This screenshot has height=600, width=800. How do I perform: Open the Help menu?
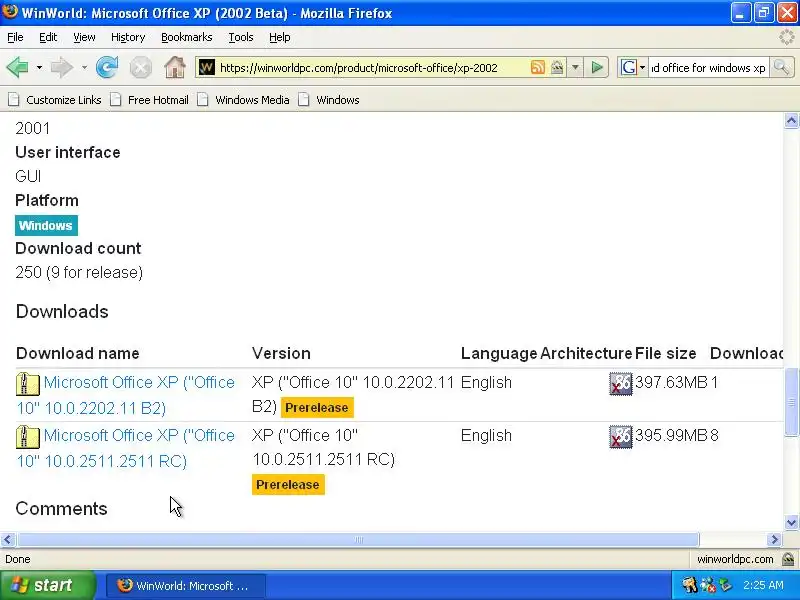pyautogui.click(x=280, y=37)
